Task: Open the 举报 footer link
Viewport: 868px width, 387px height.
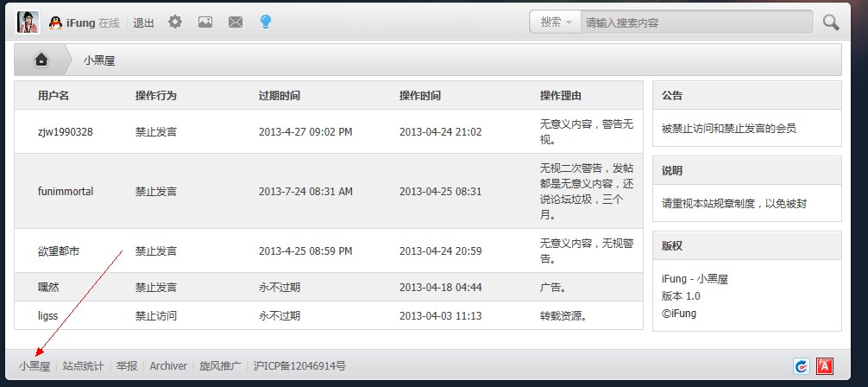Action: click(x=127, y=366)
